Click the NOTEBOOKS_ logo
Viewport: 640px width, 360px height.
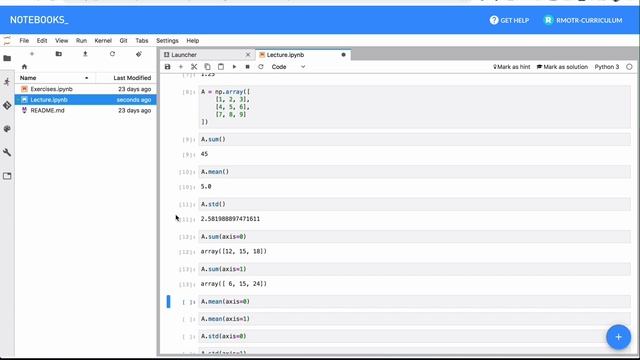39,20
